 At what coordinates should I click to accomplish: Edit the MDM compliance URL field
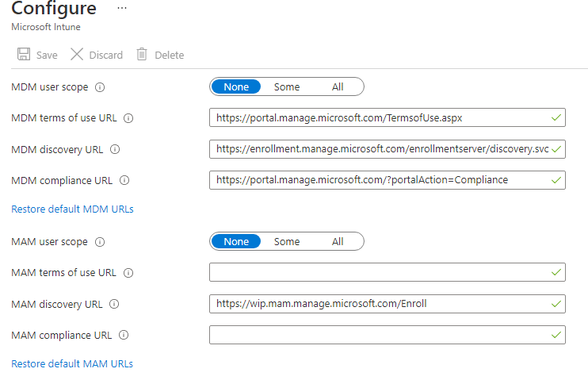pos(388,180)
